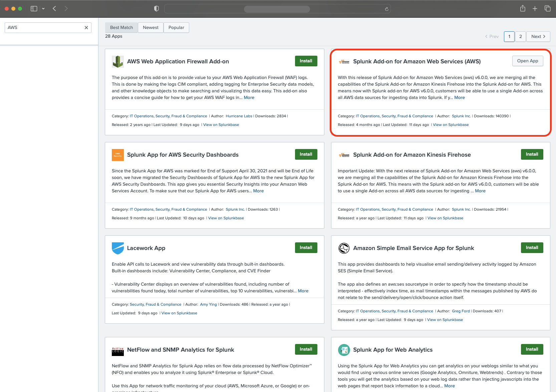The width and height of the screenshot is (556, 392).
Task: Install AWS Web Application Firewall Add-on
Action: pyautogui.click(x=306, y=61)
